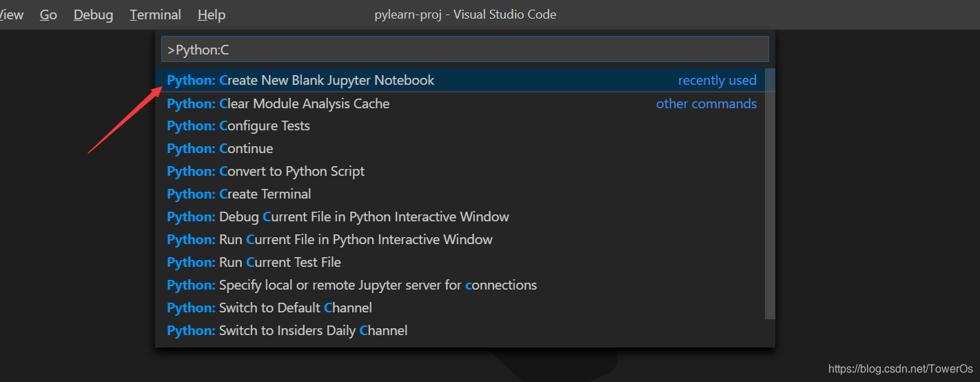Viewport: 980px width, 382px height.
Task: Open the Terminal menu
Action: point(155,14)
